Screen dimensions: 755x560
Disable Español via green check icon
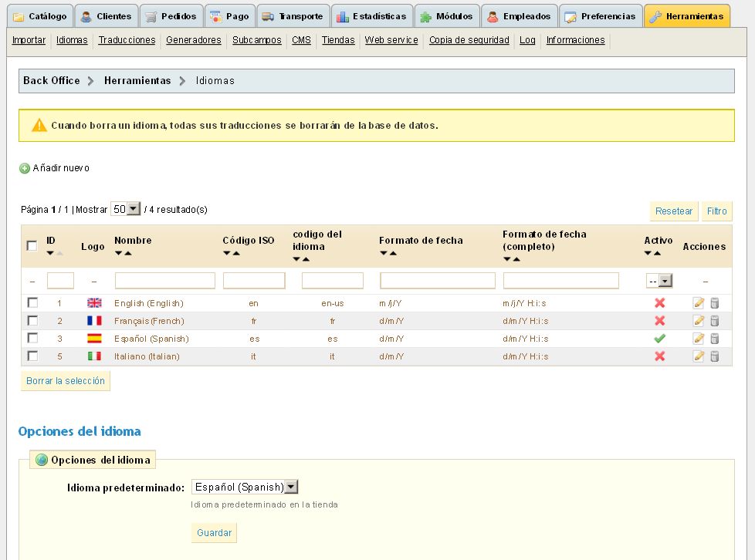coord(660,339)
